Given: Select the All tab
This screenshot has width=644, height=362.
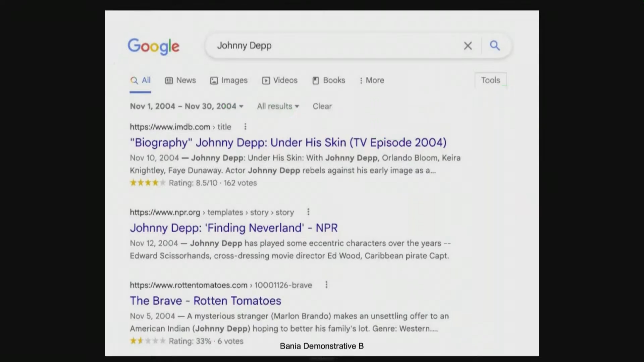Looking at the screenshot, I should tap(141, 80).
